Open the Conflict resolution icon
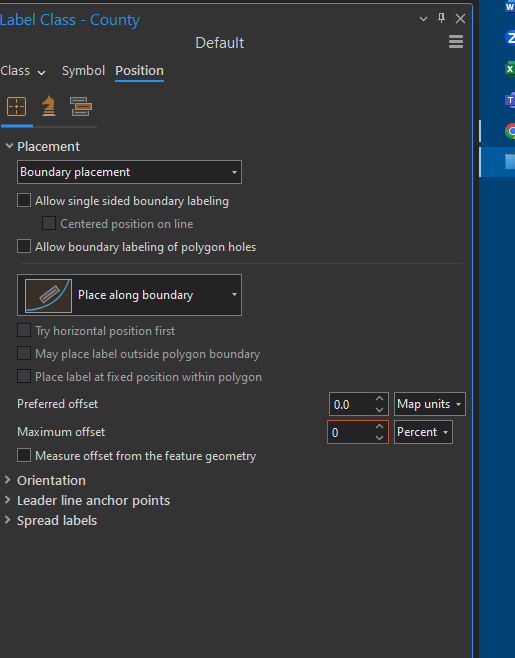The height and width of the screenshot is (658, 515). click(81, 106)
